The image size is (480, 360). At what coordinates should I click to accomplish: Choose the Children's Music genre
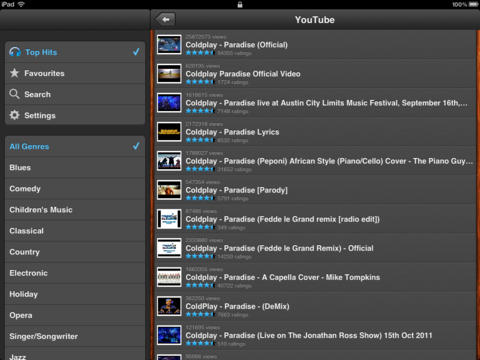(75, 210)
